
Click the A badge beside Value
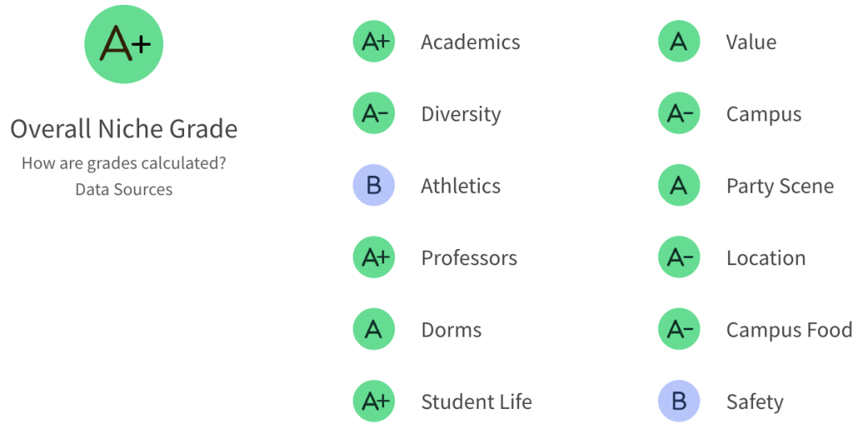(679, 42)
